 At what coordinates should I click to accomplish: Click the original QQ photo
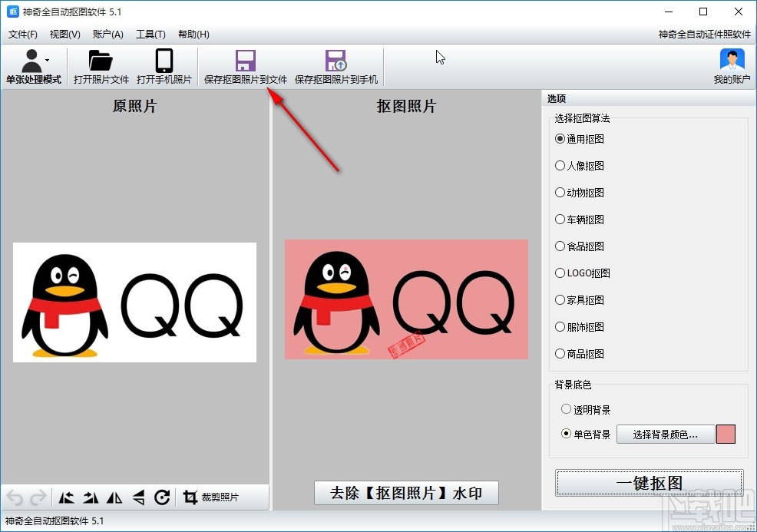tap(134, 302)
